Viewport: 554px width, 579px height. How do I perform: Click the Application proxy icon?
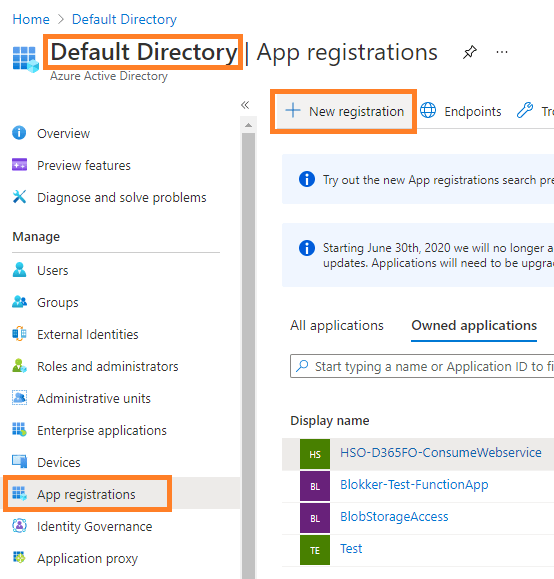[19, 557]
